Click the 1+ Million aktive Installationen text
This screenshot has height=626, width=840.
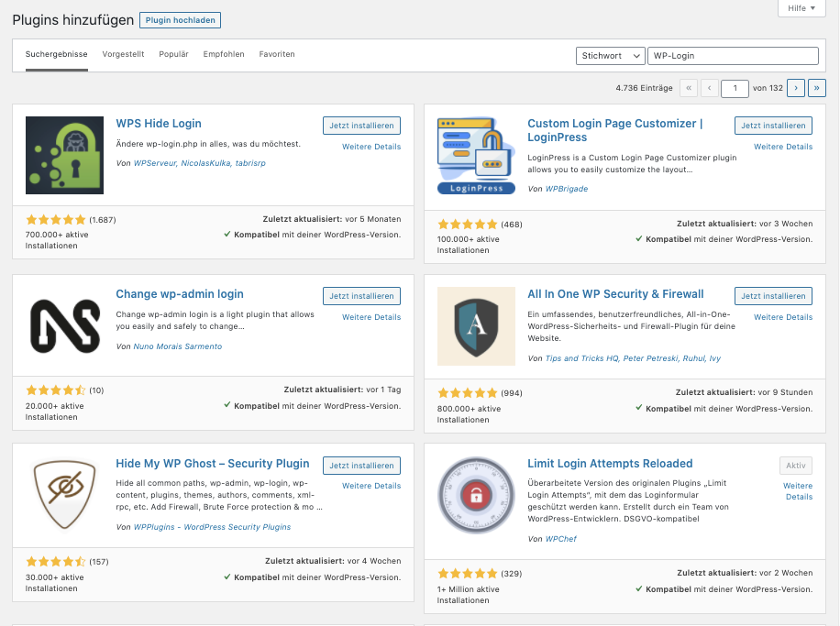coord(469,595)
